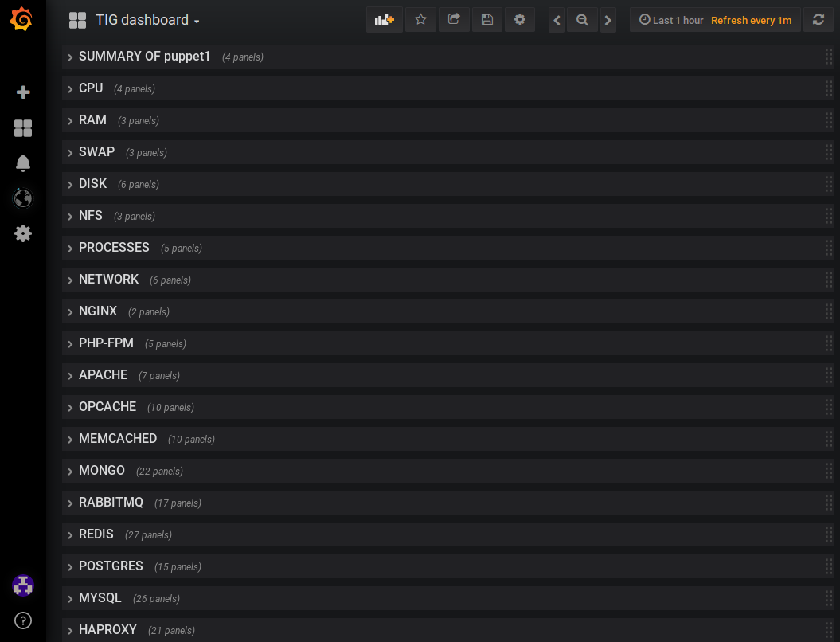
Task: Grab drag handle of REDIS row
Action: click(x=828, y=534)
